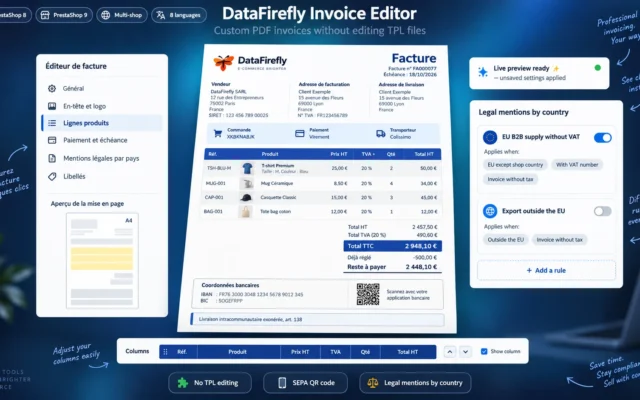This screenshot has width=640, height=400.
Task: Open En-tête et logo section
Action: [x=102, y=106]
